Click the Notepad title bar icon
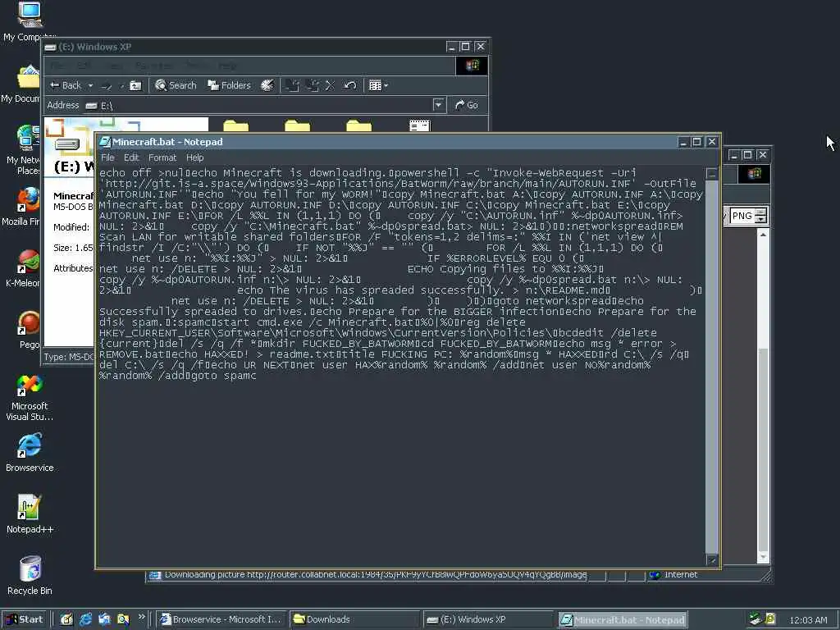The height and width of the screenshot is (630, 840). (x=105, y=142)
